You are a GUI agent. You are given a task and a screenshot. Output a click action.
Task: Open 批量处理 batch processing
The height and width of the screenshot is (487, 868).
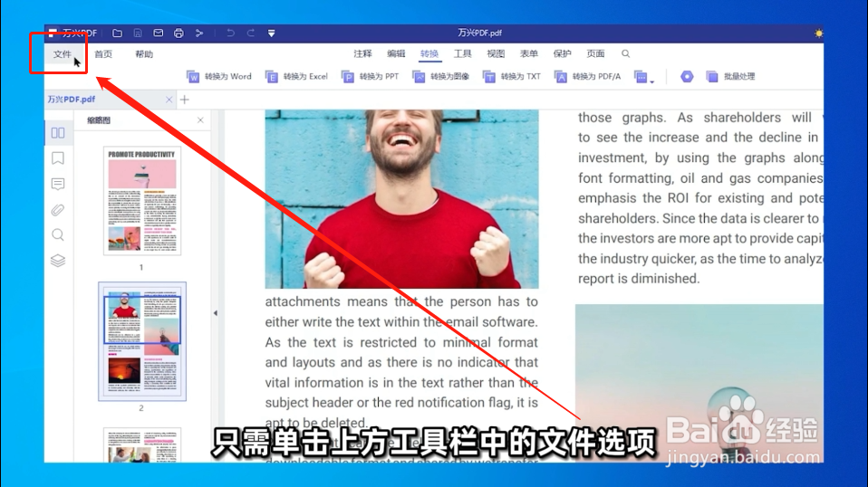[x=730, y=76]
